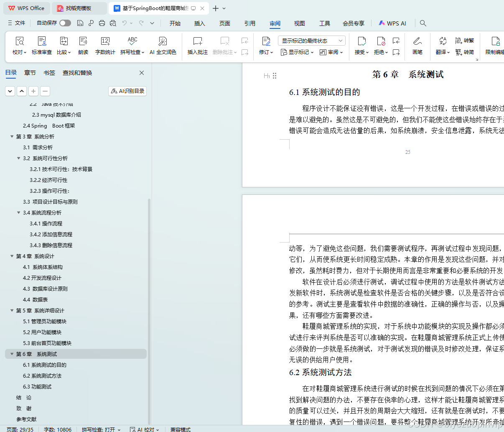Collapse the 第6章 系统测试 outline node

12,354
